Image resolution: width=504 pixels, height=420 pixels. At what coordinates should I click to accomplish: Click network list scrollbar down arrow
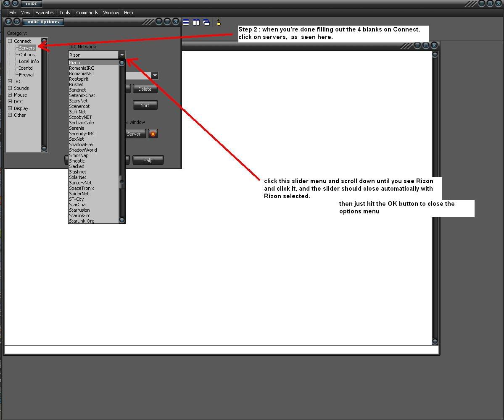[122, 220]
